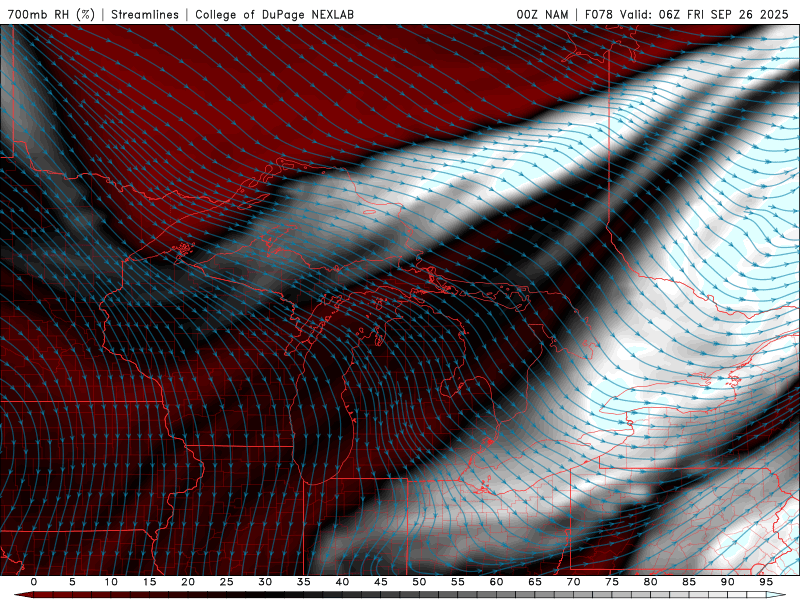Click the '40' label on colorbar scale
The image size is (800, 600).
click(x=342, y=582)
